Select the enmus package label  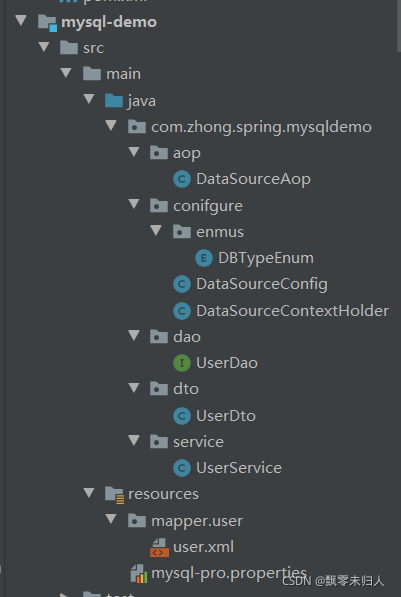tap(220, 232)
